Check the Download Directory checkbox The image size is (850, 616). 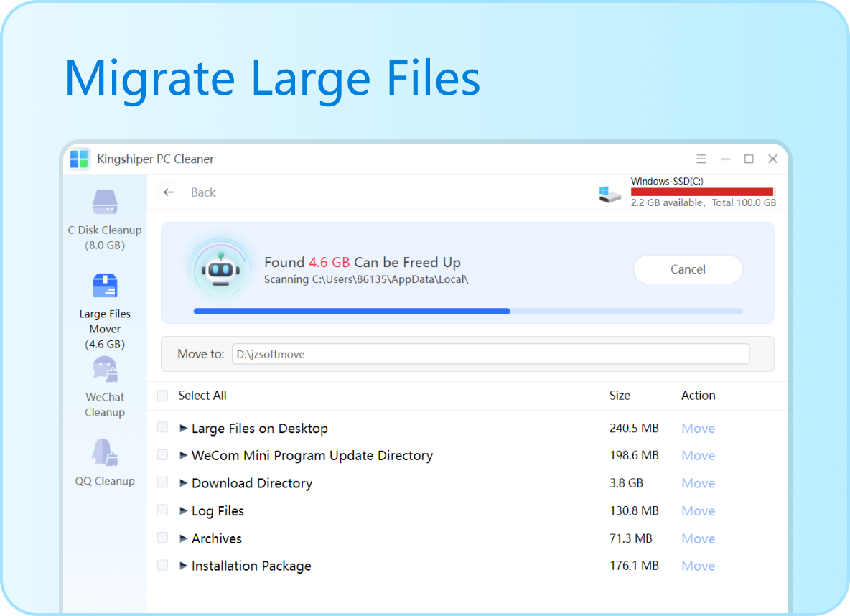[x=163, y=482]
